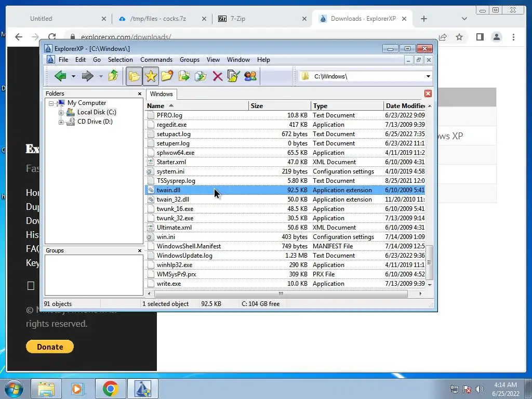Open a new Chrome tab

pyautogui.click(x=424, y=19)
